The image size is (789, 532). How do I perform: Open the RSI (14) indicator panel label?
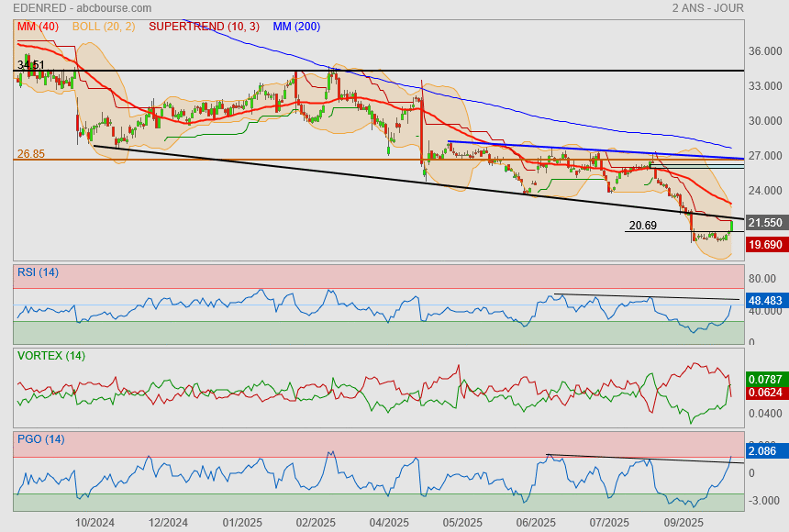[x=38, y=272]
